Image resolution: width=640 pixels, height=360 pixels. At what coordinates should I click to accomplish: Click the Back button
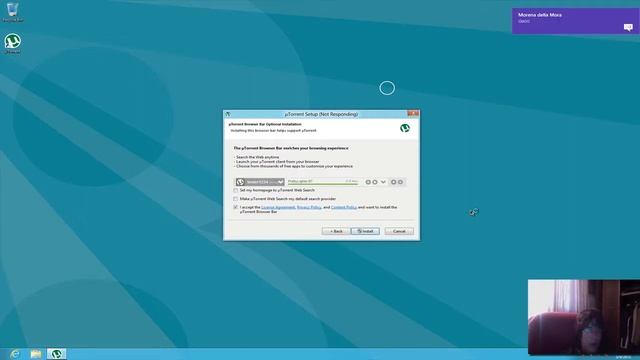[336, 231]
